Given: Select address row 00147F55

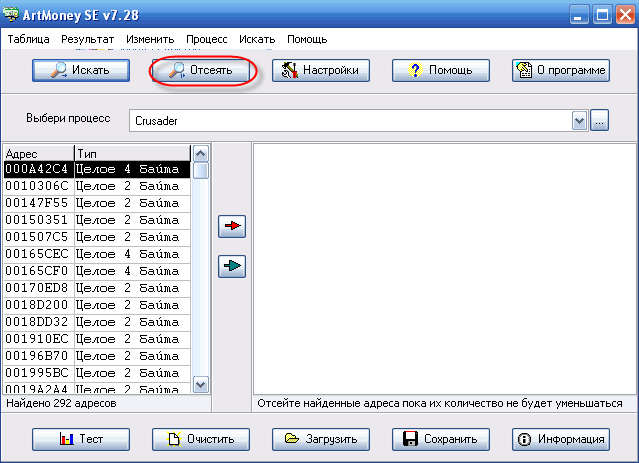Looking at the screenshot, I should click(x=97, y=203).
